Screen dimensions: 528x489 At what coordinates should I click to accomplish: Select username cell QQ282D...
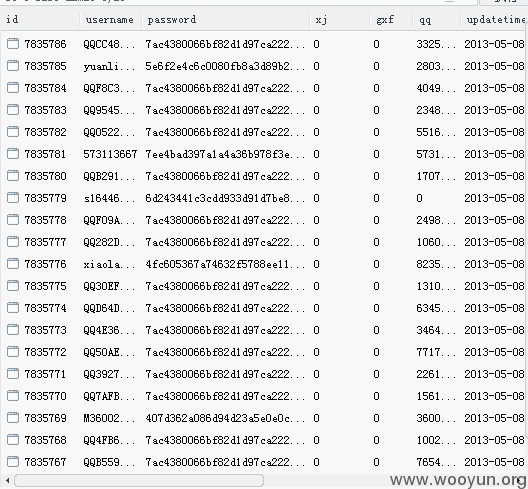click(109, 242)
